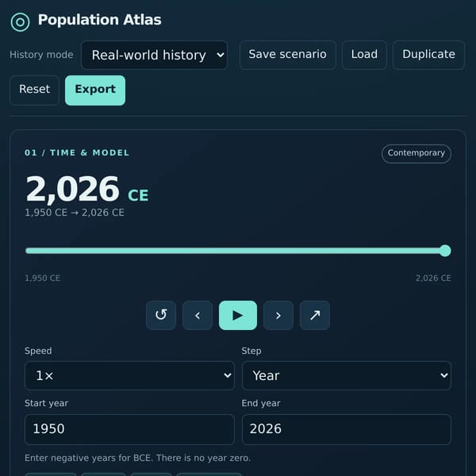This screenshot has width=476, height=476.
Task: Restart playback with the loop arrow icon
Action: coord(161,315)
